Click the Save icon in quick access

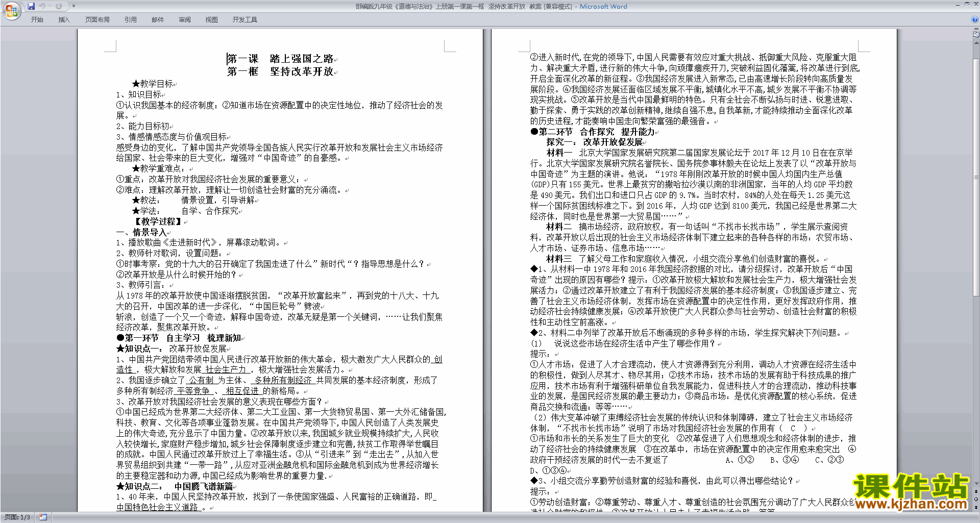[x=31, y=6]
